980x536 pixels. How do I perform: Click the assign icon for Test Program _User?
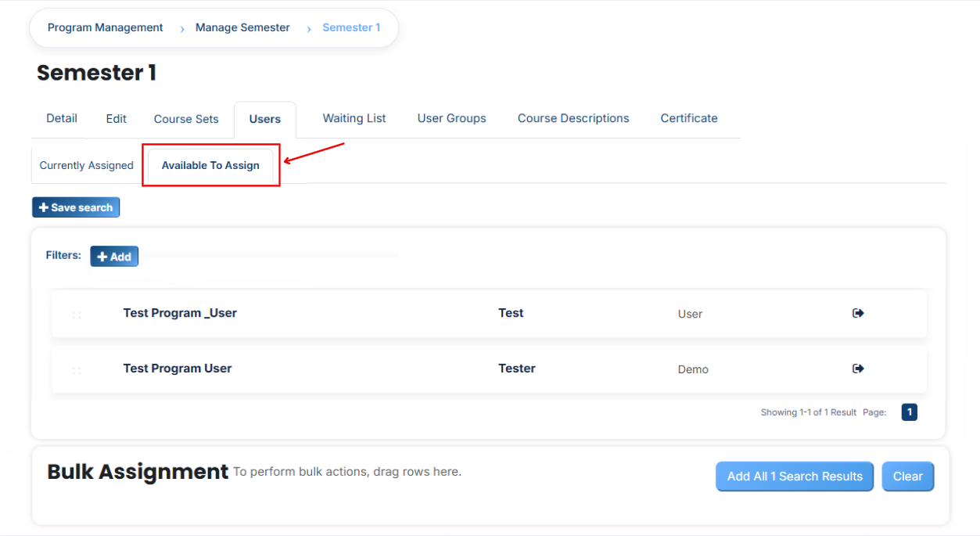[858, 313]
